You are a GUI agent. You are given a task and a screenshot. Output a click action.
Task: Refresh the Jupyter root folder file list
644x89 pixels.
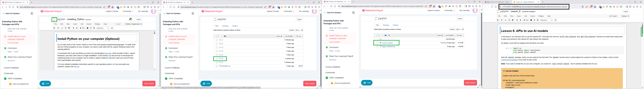[x=302, y=30]
